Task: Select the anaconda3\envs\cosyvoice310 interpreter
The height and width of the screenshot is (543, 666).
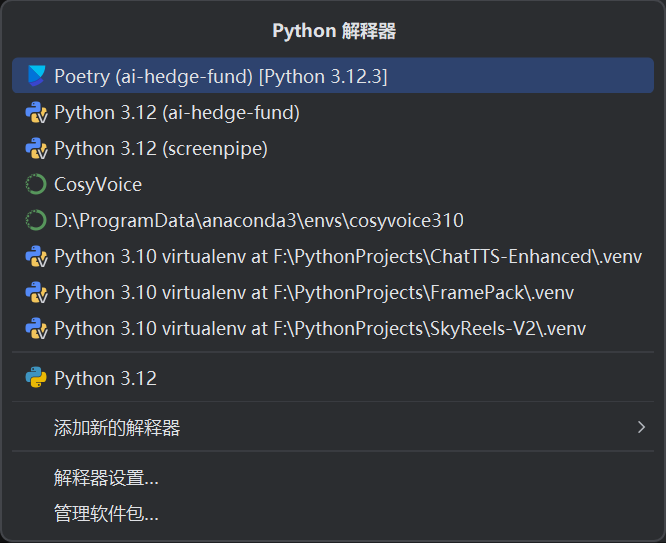Action: point(333,221)
